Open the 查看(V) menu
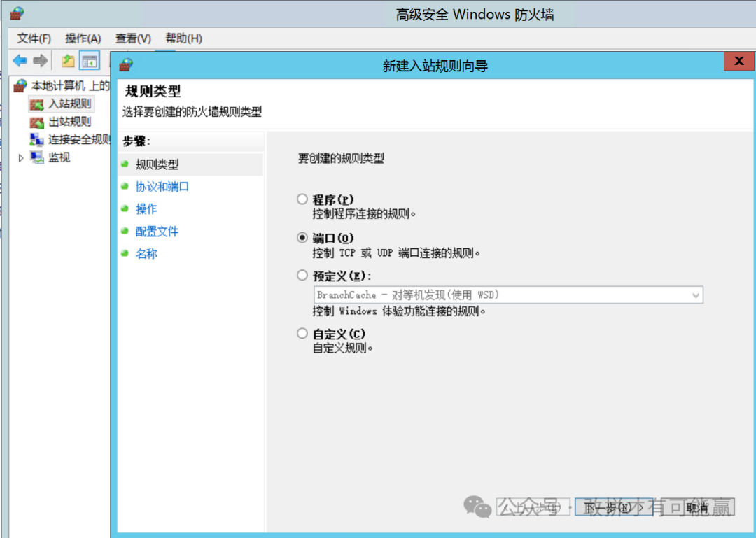The image size is (756, 538). [133, 38]
